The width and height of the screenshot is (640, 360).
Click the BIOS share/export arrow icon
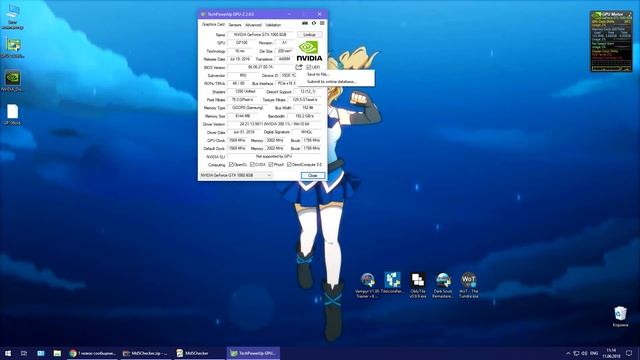pos(299,67)
